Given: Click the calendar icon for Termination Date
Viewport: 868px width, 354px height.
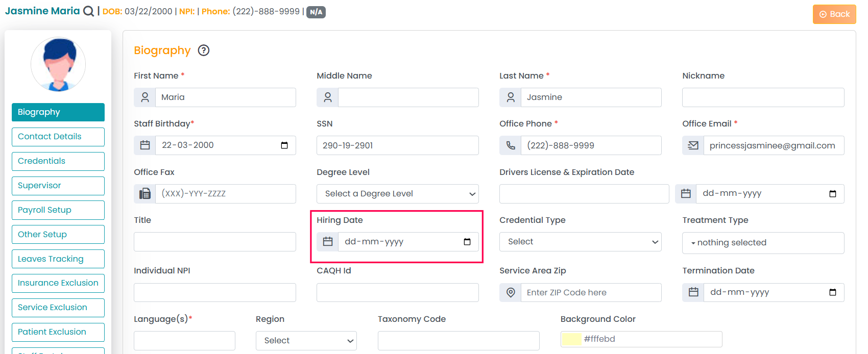Looking at the screenshot, I should (x=693, y=292).
